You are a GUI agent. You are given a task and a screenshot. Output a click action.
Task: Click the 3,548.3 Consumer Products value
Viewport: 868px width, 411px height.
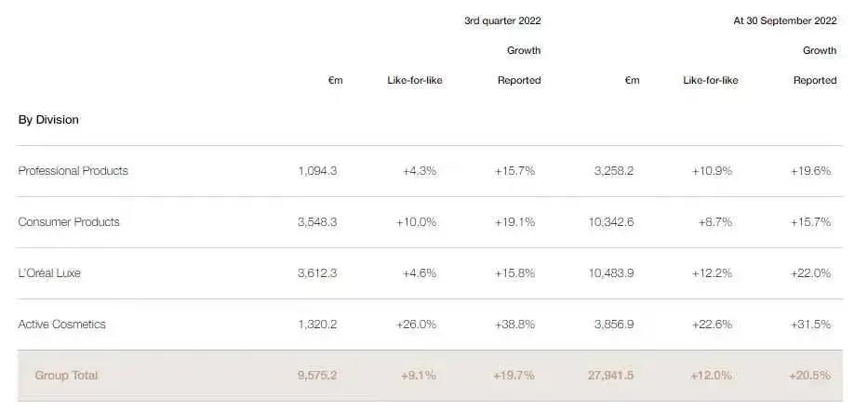[x=317, y=222]
